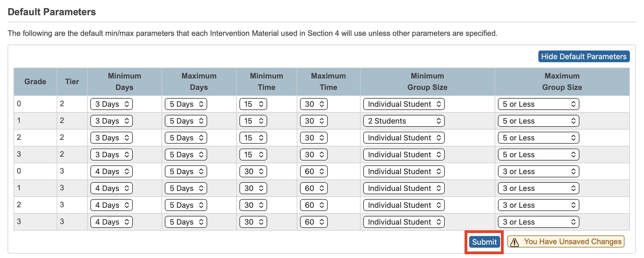Open Maximum Time dropdown for Grade 0 Tier 2
This screenshot has width=644, height=258.
[x=314, y=104]
